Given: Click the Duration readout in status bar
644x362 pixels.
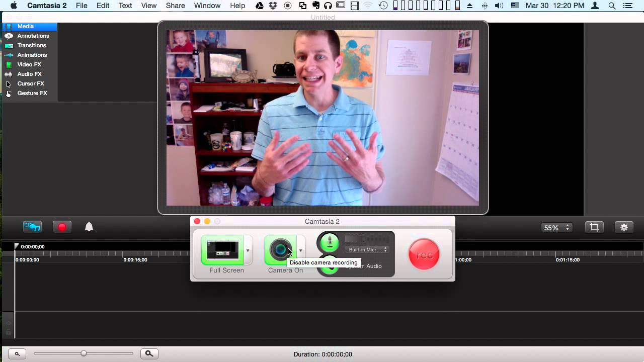Looking at the screenshot, I should (x=323, y=354).
